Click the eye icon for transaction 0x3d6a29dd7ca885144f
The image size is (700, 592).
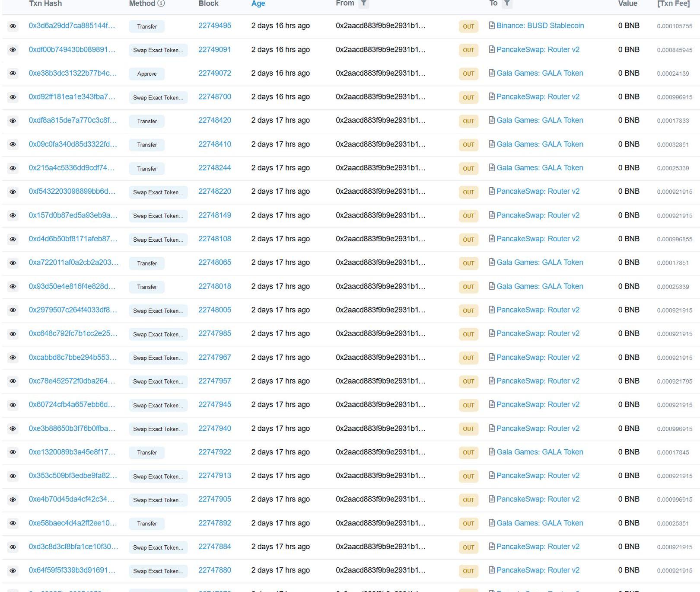coord(13,26)
